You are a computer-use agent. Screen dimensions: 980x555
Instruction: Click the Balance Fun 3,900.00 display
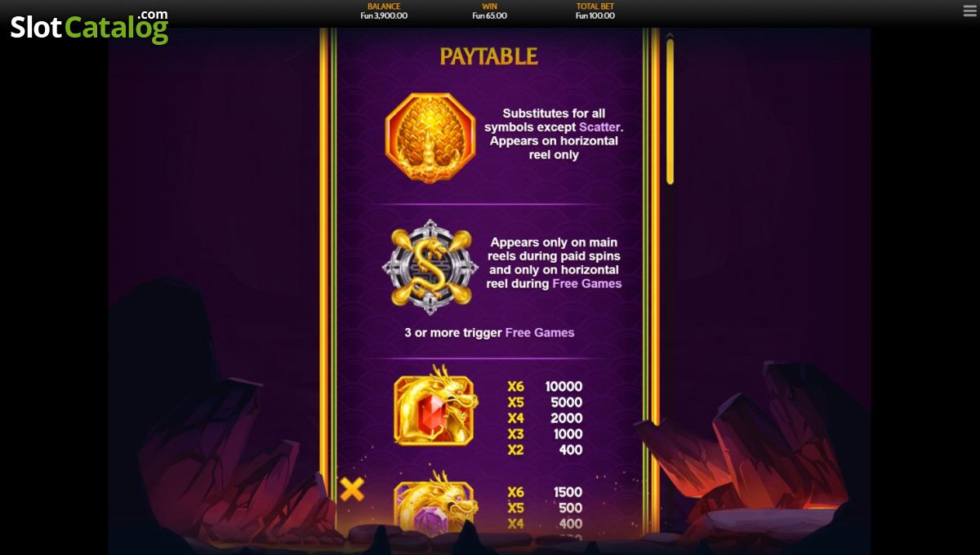(x=384, y=11)
